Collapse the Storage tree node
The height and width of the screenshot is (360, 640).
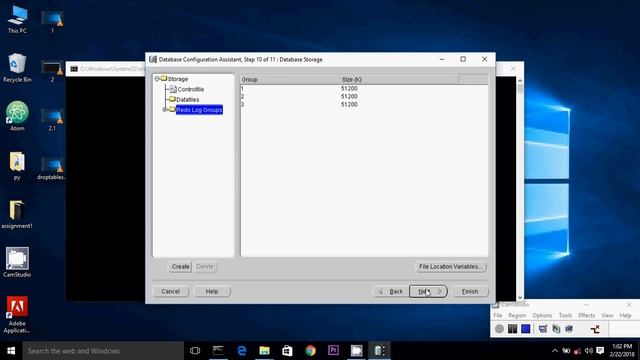(157, 79)
